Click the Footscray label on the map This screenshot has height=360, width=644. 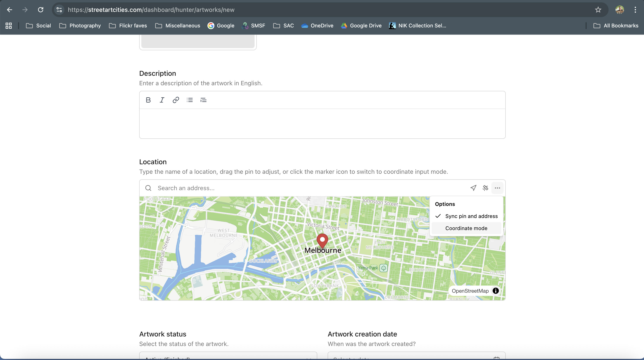click(157, 199)
